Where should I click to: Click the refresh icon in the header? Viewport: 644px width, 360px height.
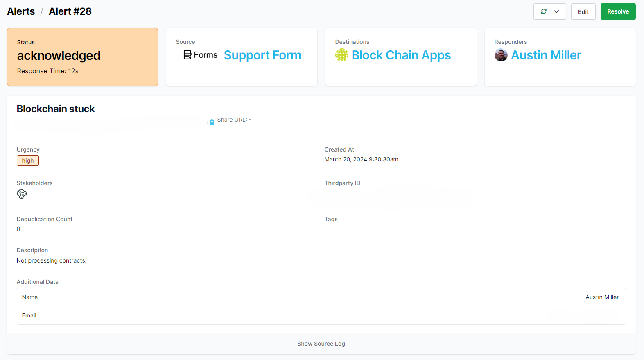tap(543, 11)
